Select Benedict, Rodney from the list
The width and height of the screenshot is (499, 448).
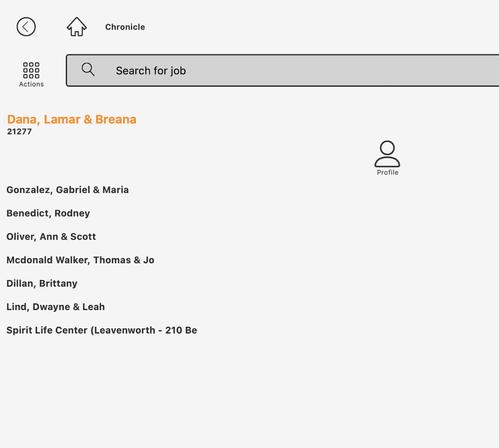coord(48,213)
